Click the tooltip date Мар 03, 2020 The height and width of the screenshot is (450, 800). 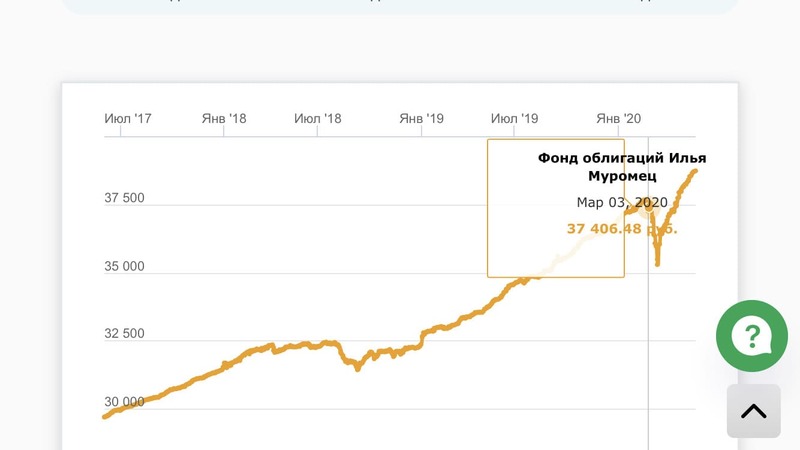621,203
